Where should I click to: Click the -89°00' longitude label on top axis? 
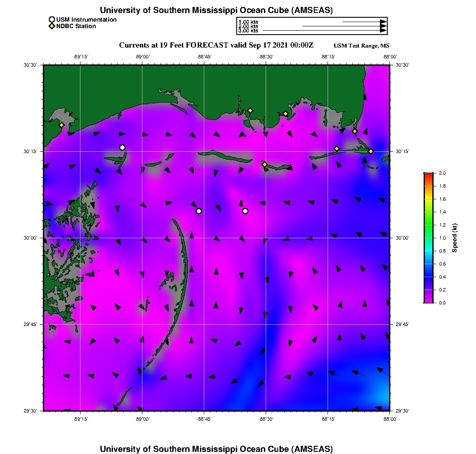pyautogui.click(x=143, y=57)
